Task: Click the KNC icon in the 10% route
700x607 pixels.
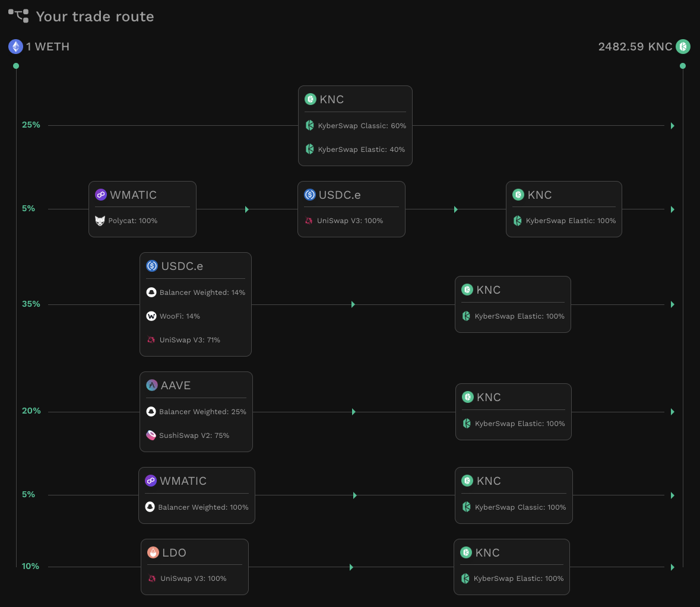Action: 466,552
